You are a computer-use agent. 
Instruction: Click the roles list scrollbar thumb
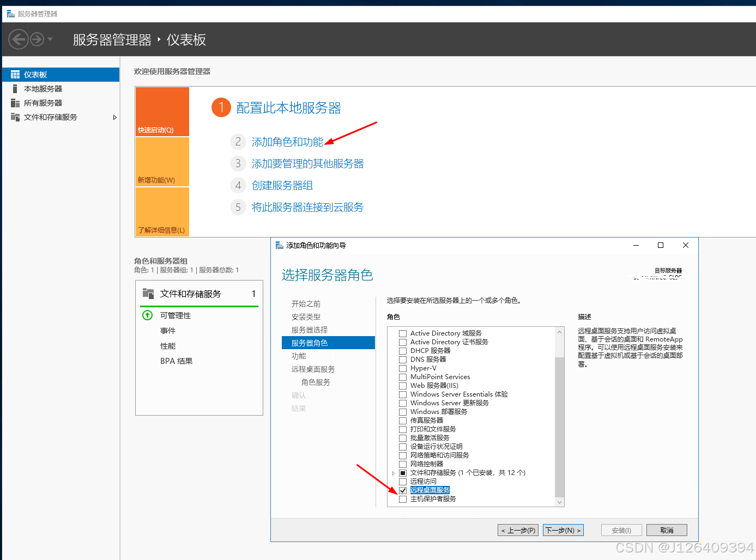(559, 427)
